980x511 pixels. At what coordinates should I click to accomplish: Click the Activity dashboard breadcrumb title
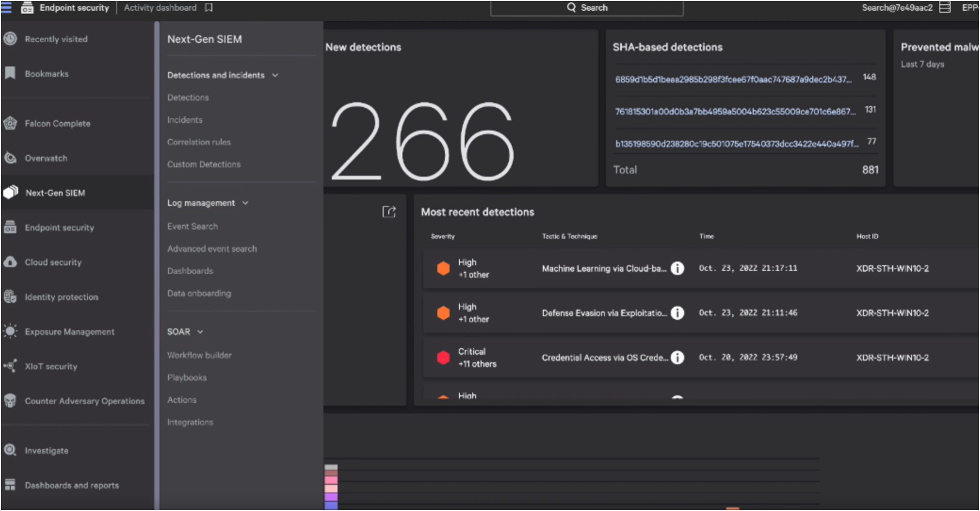pyautogui.click(x=160, y=8)
